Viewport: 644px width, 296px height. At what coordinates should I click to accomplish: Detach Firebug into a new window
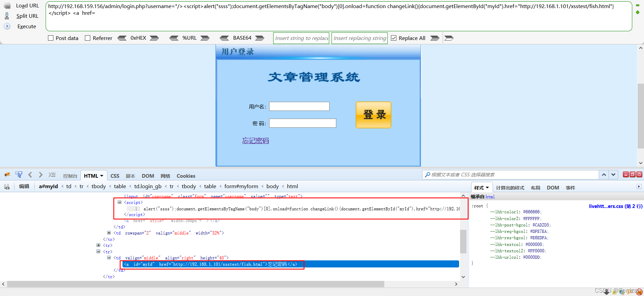(633, 174)
